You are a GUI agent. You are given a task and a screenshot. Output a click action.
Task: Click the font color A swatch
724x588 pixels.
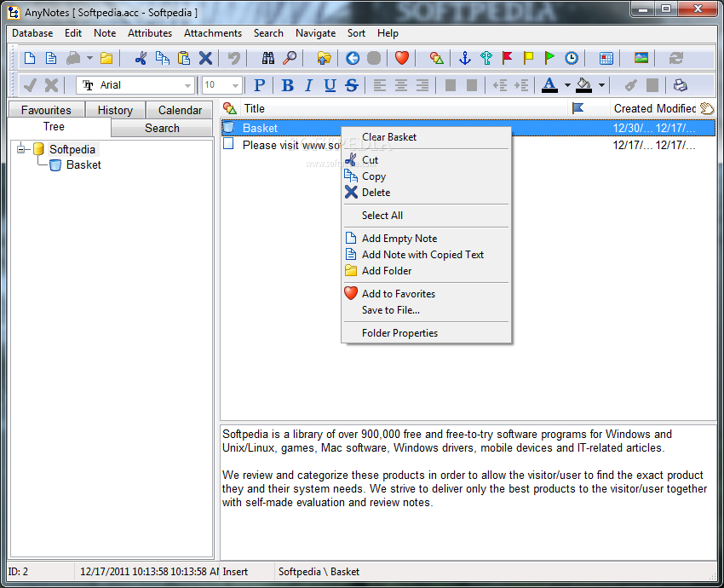(x=549, y=85)
